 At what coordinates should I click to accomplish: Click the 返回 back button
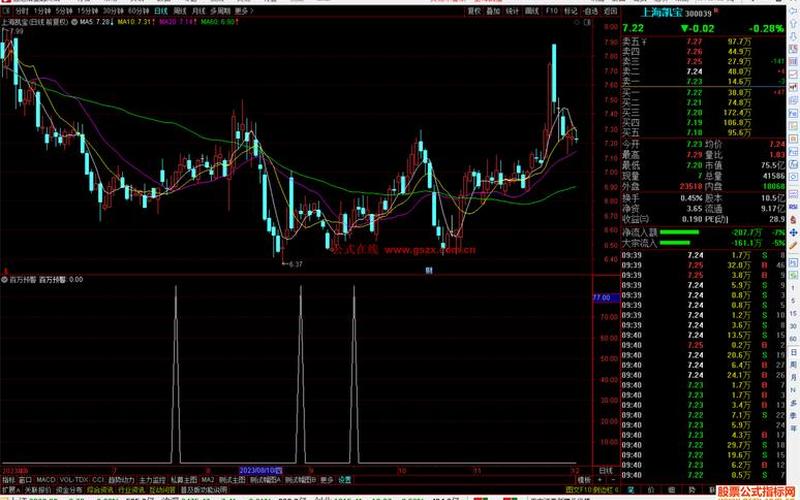609,9
